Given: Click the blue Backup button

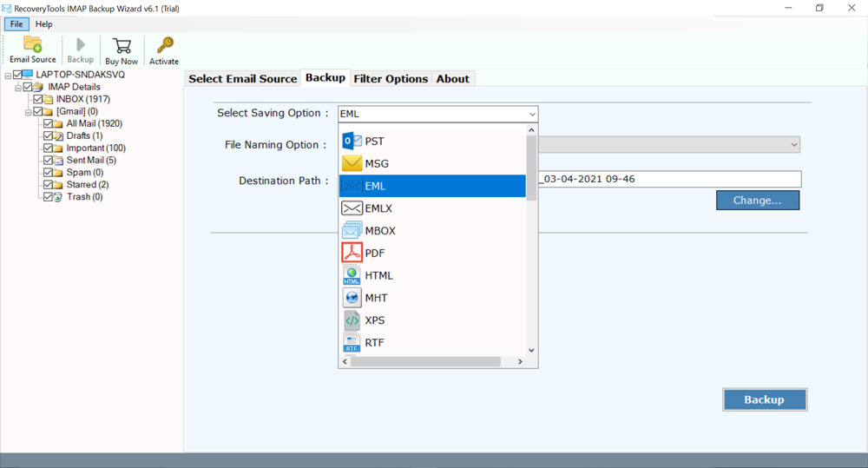Looking at the screenshot, I should (765, 399).
